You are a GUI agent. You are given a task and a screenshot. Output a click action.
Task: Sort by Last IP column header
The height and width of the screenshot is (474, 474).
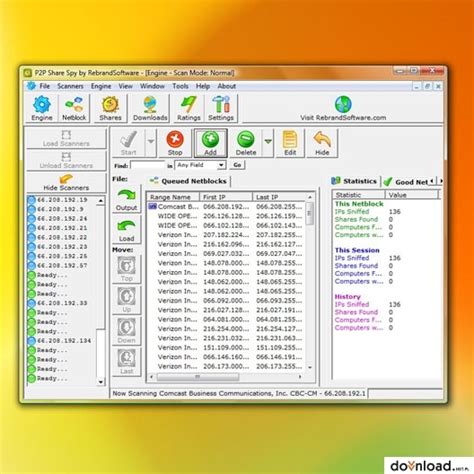(x=279, y=197)
